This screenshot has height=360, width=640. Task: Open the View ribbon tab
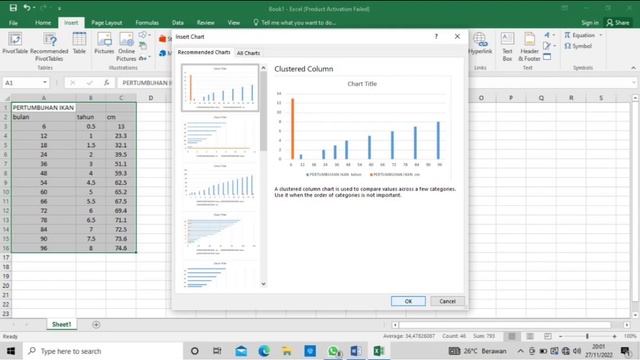pyautogui.click(x=234, y=23)
